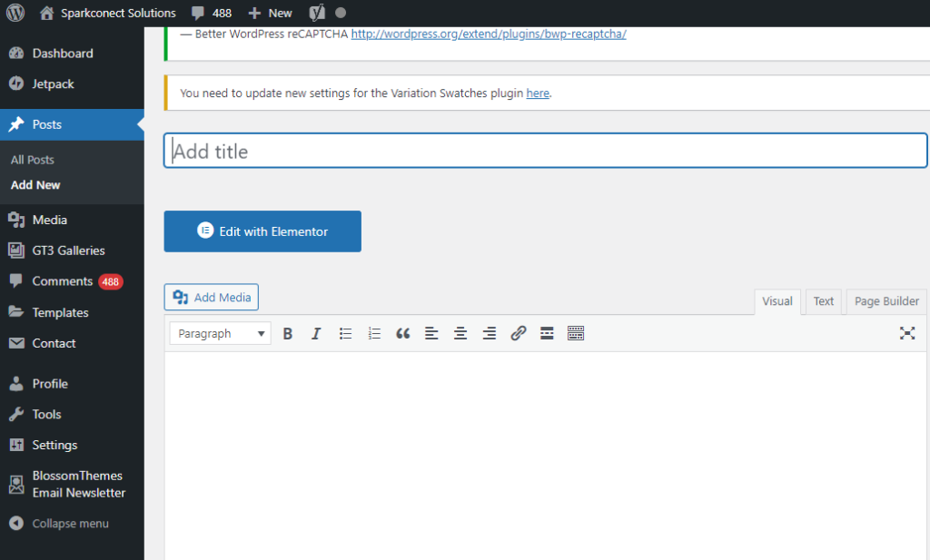Click the GT3 Galleries sidebar icon
The image size is (930, 560).
coord(16,251)
